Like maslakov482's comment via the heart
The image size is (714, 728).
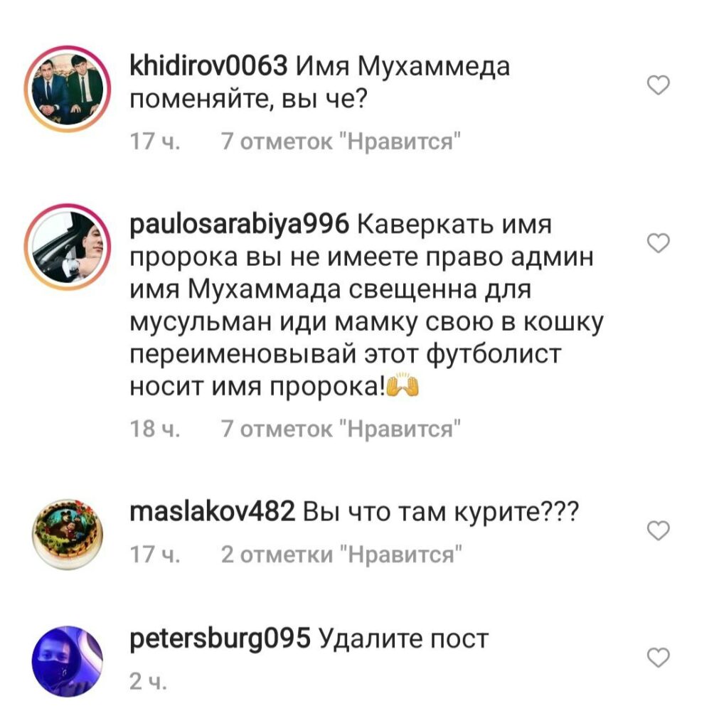(x=659, y=530)
